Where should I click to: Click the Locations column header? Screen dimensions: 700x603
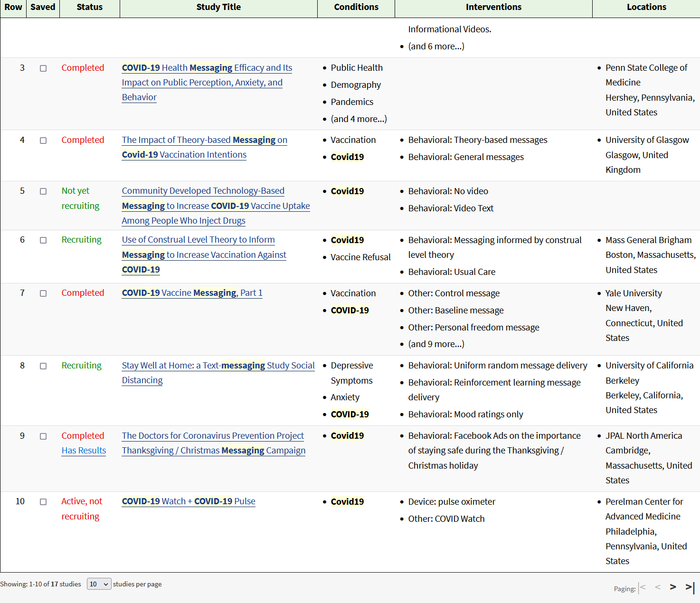646,7
